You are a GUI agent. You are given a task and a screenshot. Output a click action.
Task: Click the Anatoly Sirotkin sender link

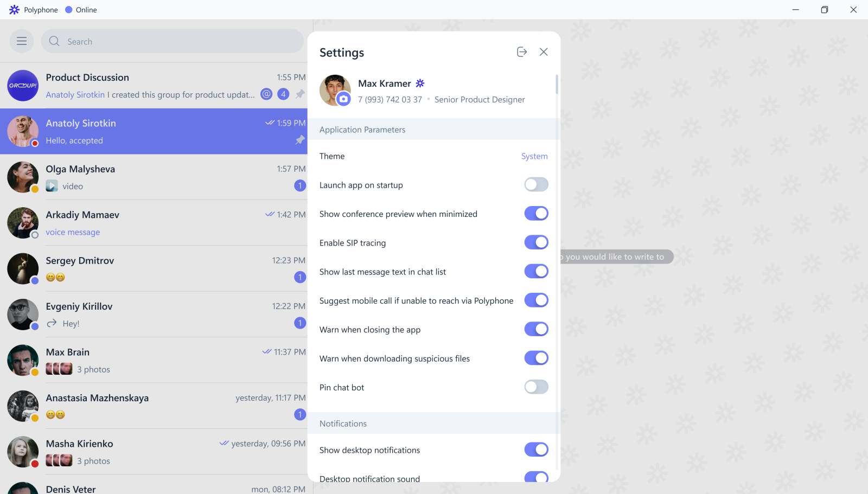tap(75, 95)
